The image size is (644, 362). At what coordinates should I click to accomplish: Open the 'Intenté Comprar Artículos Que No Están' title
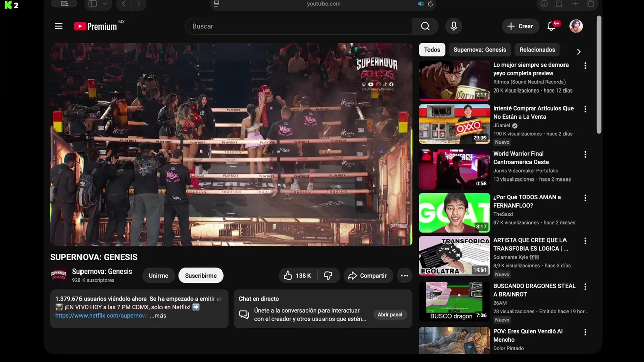coord(533,113)
